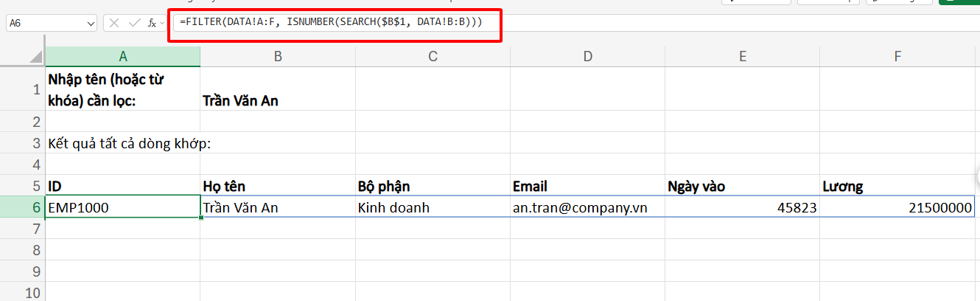Click cell B1 containing Trần Văn An
980x301 pixels.
pyautogui.click(x=277, y=101)
